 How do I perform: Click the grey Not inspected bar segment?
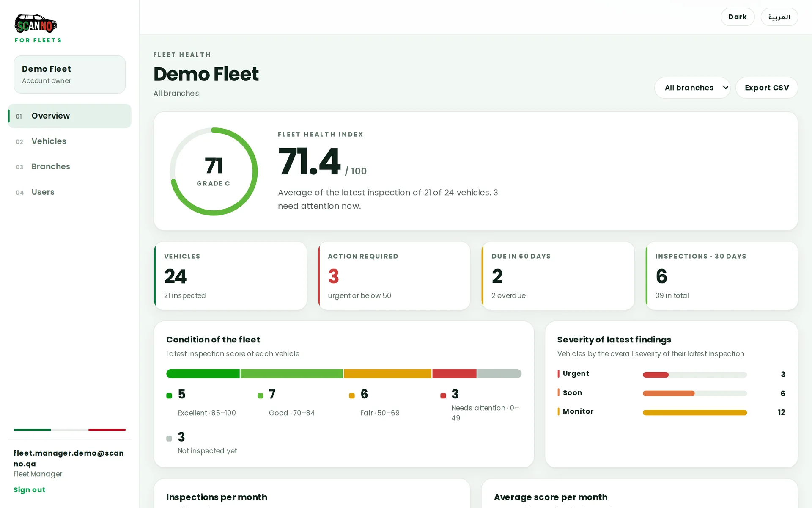click(x=499, y=373)
